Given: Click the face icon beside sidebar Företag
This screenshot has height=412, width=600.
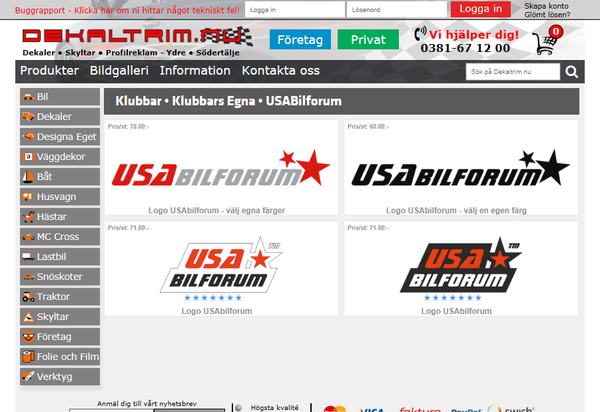Looking at the screenshot, I should click(x=28, y=337).
